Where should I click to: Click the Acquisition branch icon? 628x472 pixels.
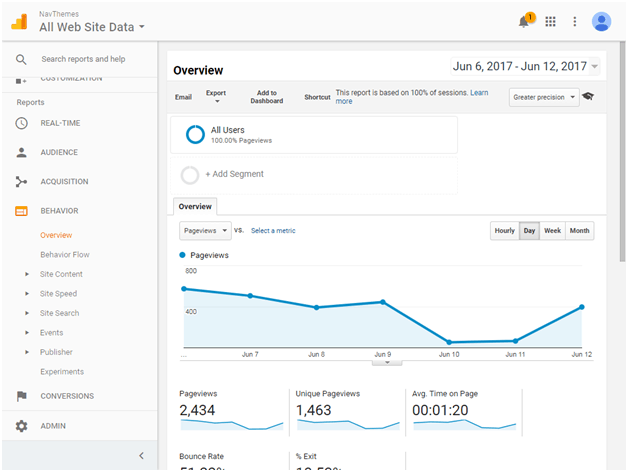pos(22,182)
